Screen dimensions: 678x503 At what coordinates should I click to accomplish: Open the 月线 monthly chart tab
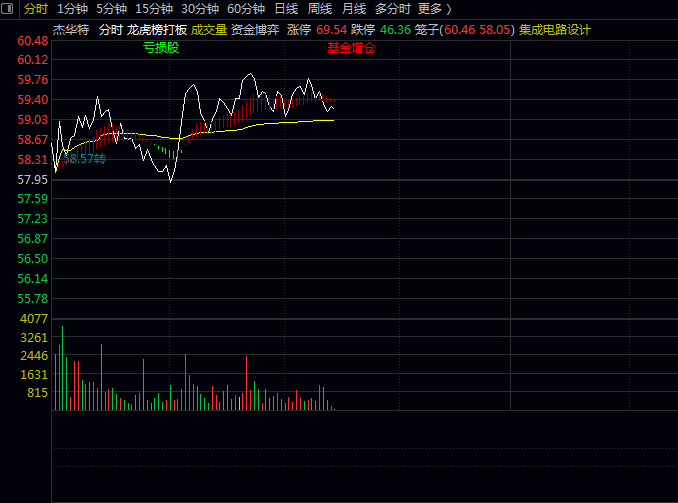[354, 9]
